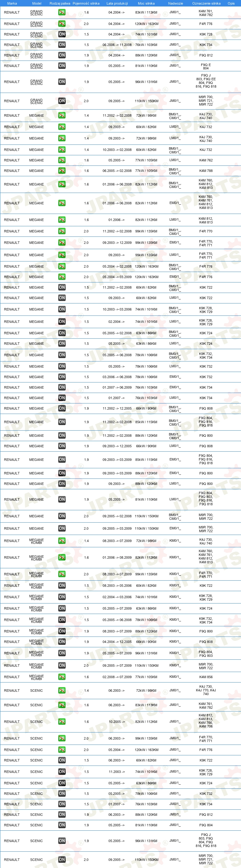Viewport: 241px width, 868px height.
Task: Click the PB icon in the K4M 856 row
Action: [62, 677]
